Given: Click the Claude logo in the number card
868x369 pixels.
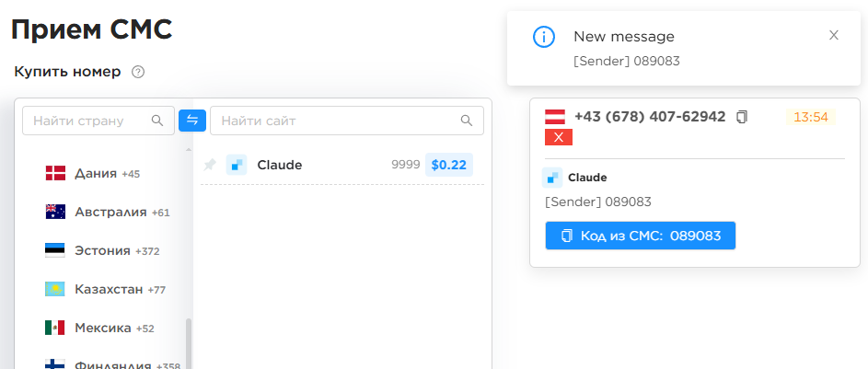Looking at the screenshot, I should tap(552, 178).
